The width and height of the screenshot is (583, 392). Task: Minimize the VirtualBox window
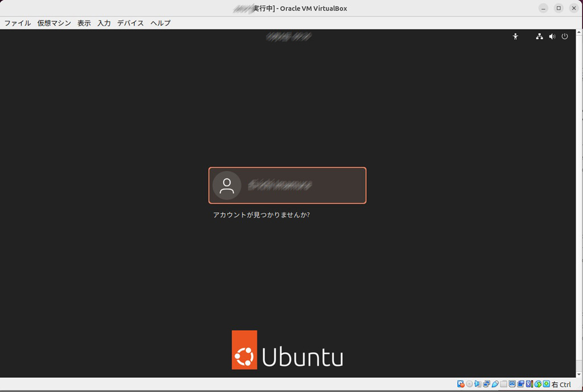(x=543, y=8)
